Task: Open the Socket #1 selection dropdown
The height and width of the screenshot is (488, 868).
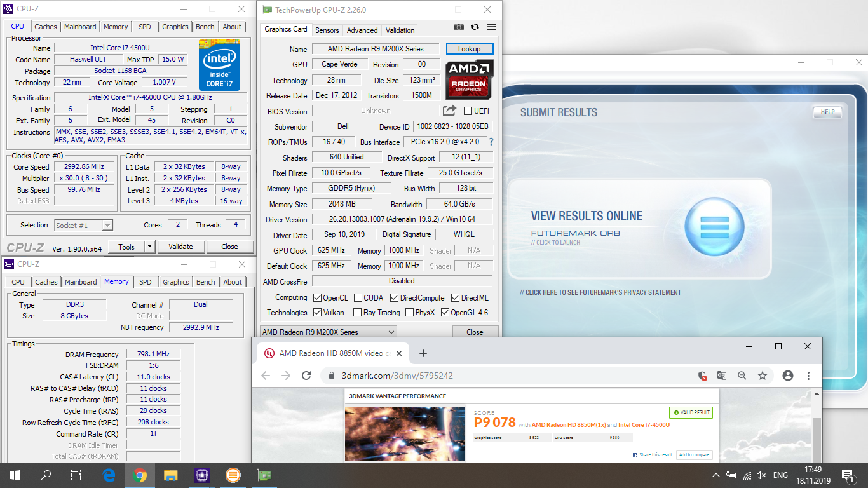Action: tap(83, 225)
